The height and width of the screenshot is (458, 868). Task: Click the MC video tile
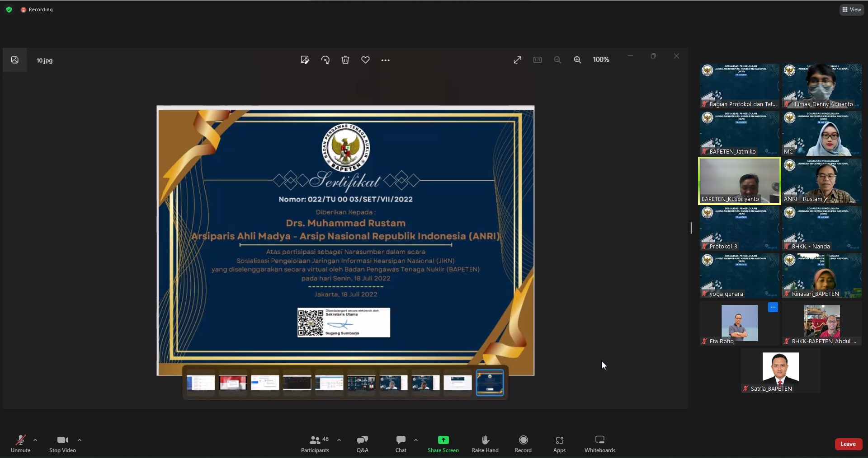(x=822, y=133)
